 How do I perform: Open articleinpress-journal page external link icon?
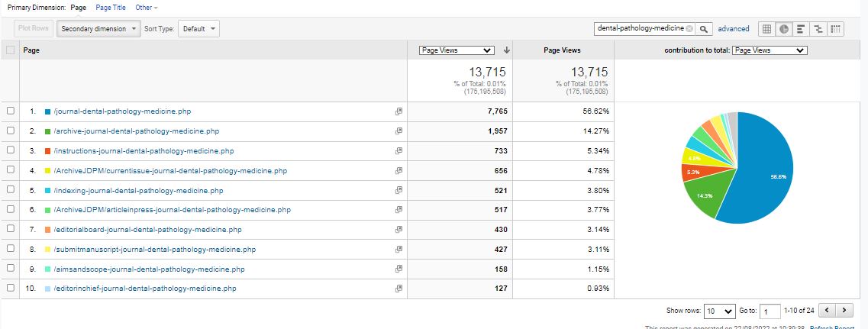pyautogui.click(x=399, y=210)
